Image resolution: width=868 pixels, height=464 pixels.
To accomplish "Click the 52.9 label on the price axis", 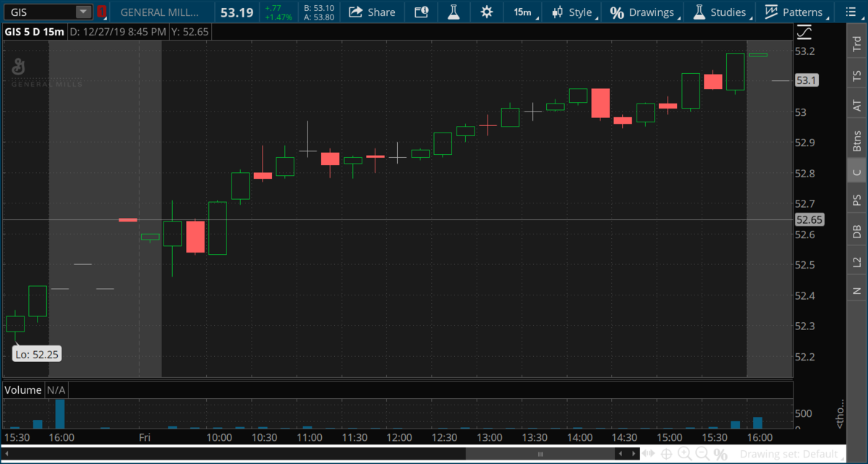I will (805, 143).
